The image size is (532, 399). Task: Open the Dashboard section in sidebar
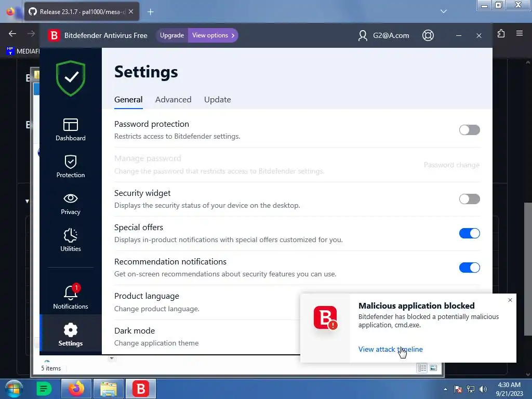(x=71, y=129)
